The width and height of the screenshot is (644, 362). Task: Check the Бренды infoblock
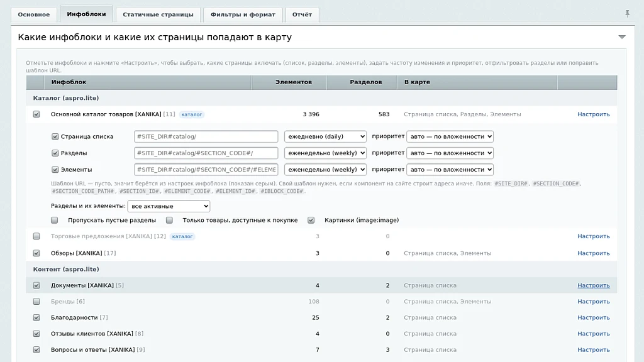(36, 301)
